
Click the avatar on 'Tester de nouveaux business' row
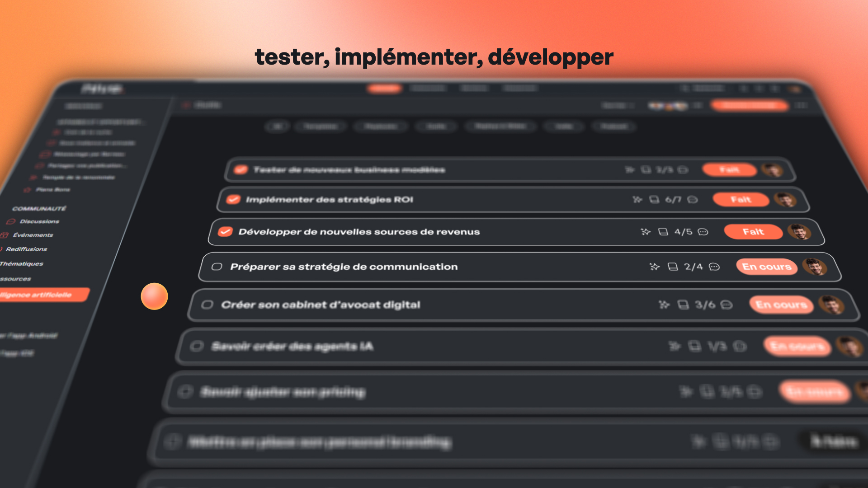tap(772, 170)
